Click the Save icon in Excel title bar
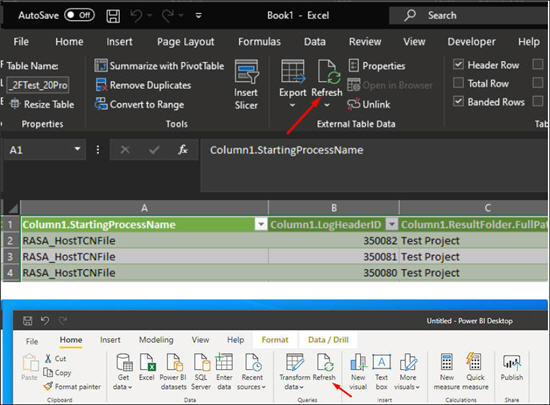The width and height of the screenshot is (550, 405). coord(113,16)
